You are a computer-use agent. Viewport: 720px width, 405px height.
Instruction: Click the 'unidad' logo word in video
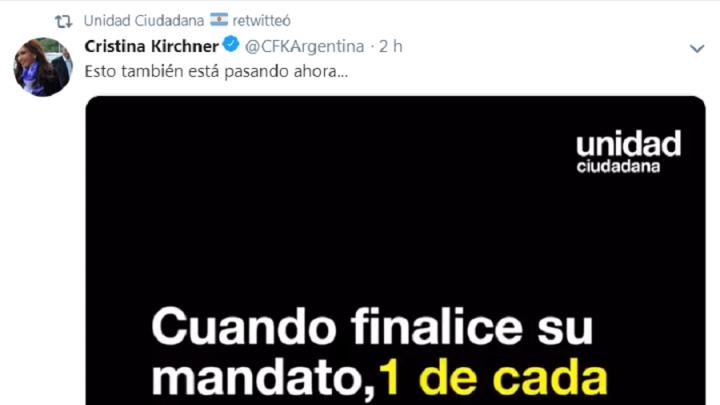pos(629,143)
